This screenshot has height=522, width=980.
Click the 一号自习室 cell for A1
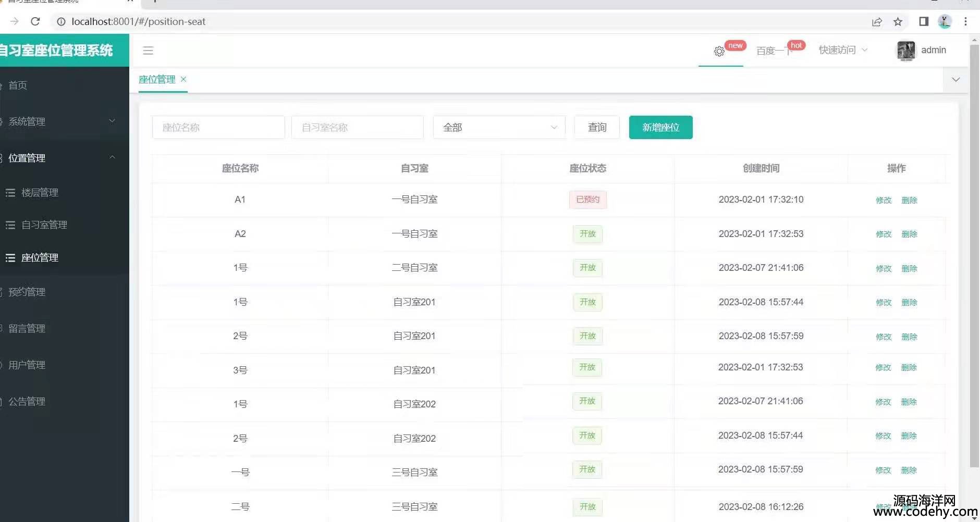[x=414, y=200]
